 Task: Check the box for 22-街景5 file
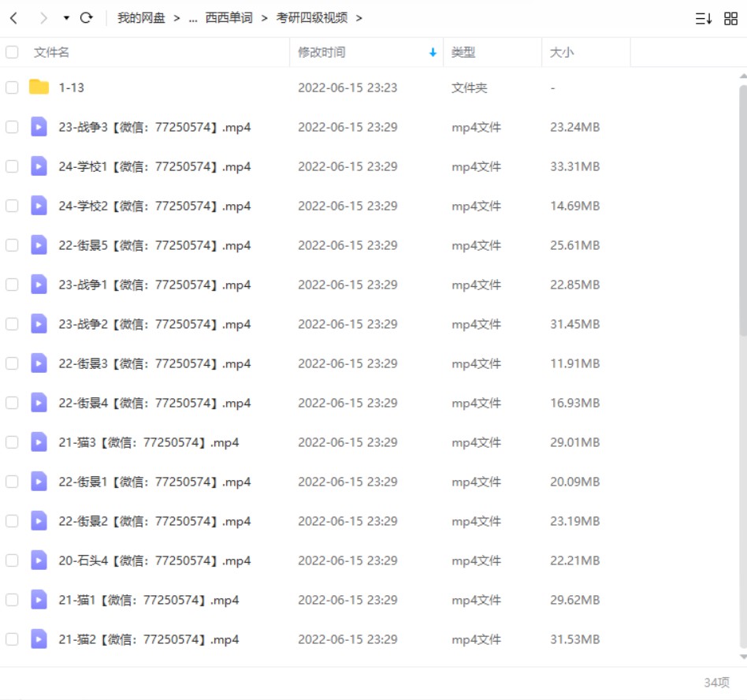pyautogui.click(x=12, y=245)
